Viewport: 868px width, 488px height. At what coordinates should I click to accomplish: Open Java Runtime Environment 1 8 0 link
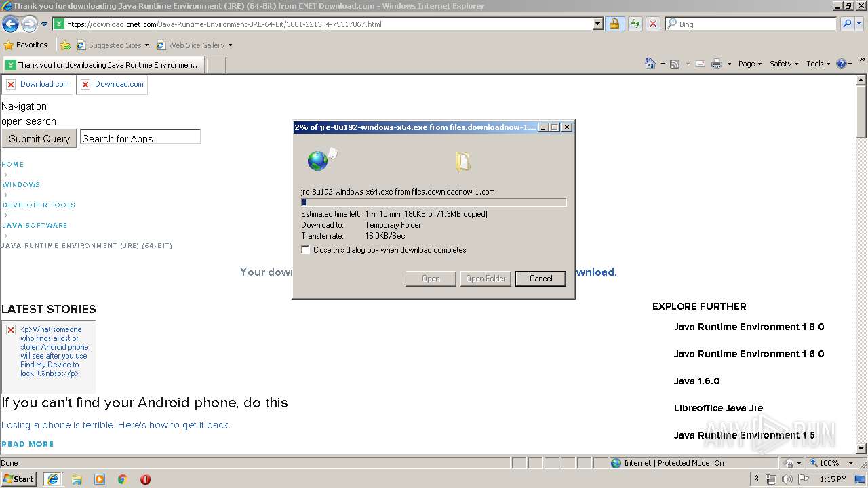point(749,327)
